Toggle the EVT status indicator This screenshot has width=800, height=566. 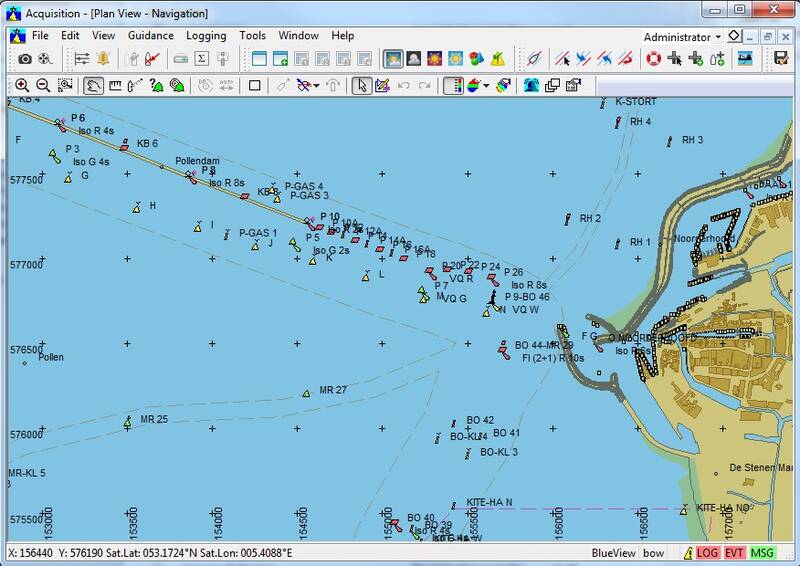(734, 553)
